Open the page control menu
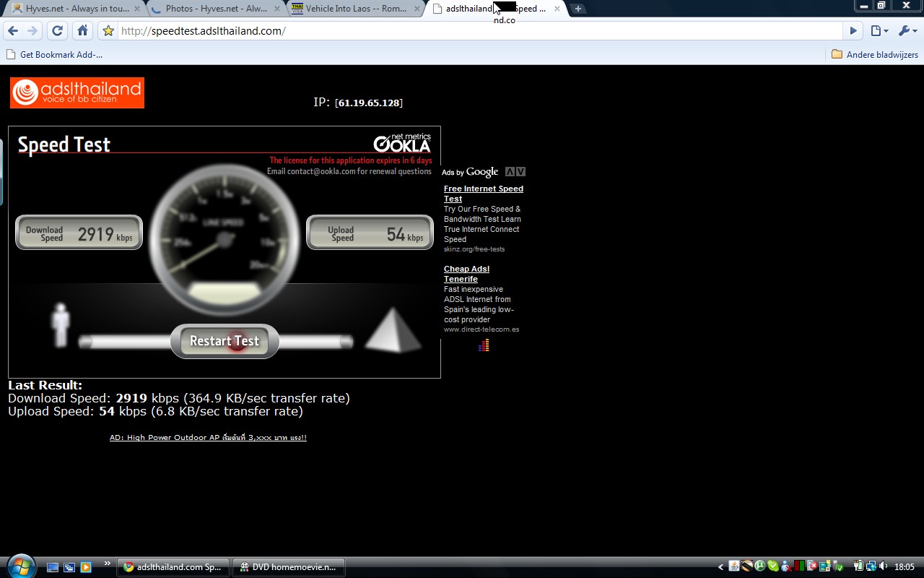The height and width of the screenshot is (578, 924). [x=879, y=31]
